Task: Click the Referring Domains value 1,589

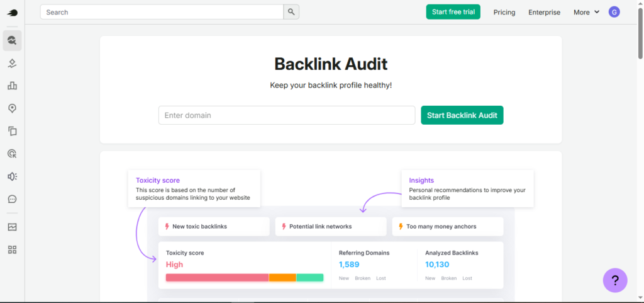Action: point(349,265)
